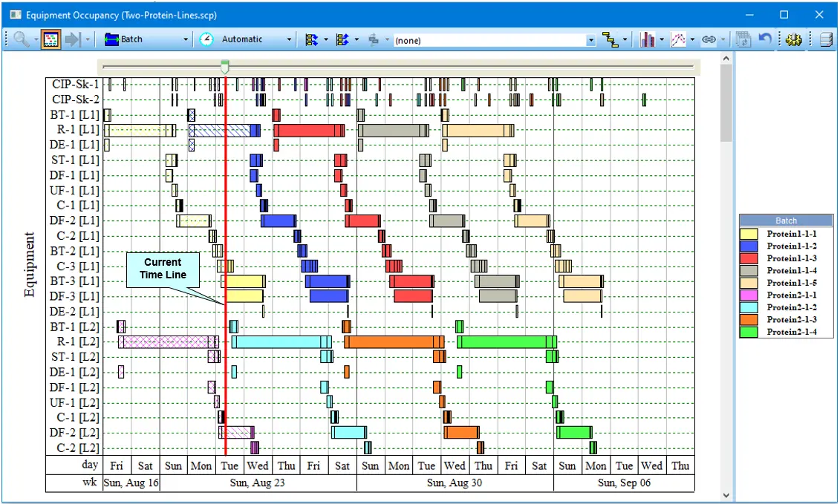Click the grayed calendar refresh icon
Screen dimensions: 840x504
tap(743, 39)
